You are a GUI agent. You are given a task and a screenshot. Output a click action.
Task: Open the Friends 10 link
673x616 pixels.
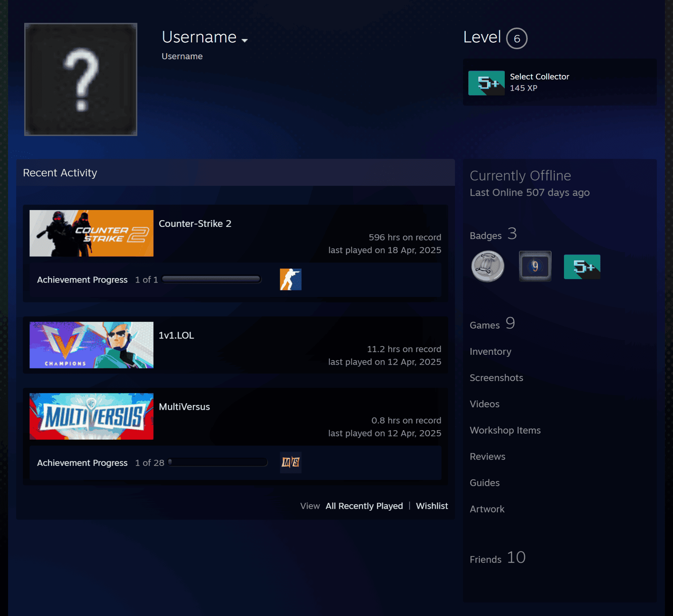(x=497, y=557)
